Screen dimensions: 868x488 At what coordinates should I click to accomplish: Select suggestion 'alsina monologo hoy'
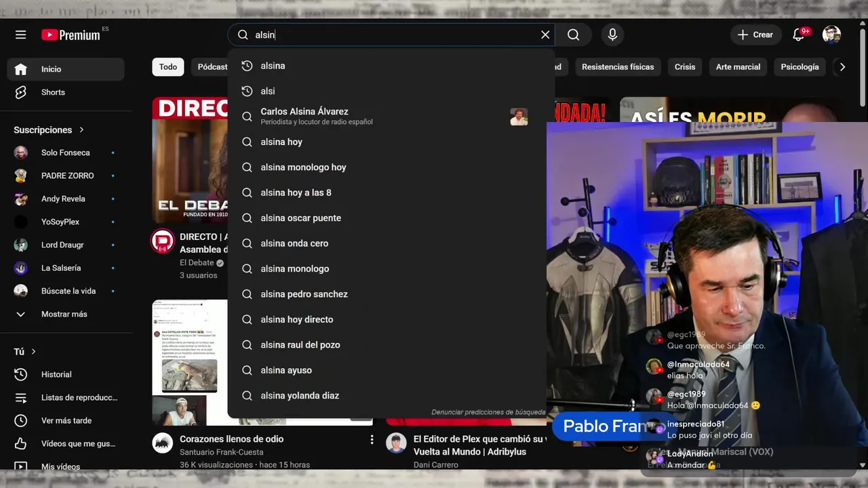391,167
